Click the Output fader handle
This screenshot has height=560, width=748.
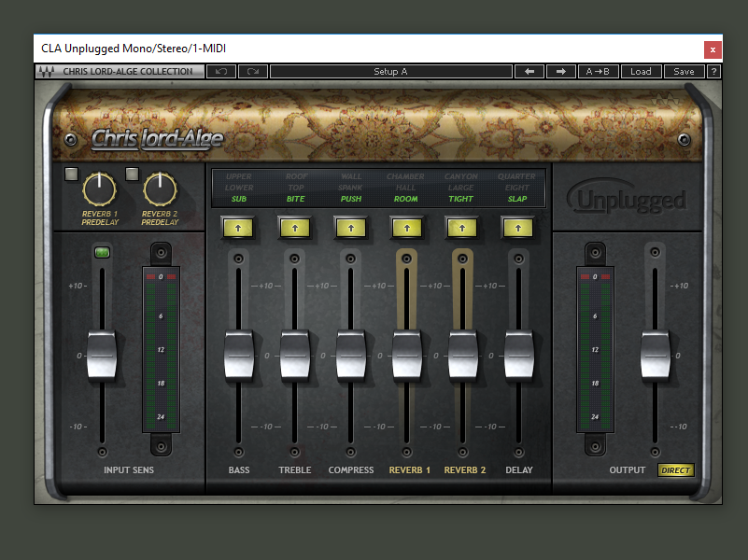656,356
